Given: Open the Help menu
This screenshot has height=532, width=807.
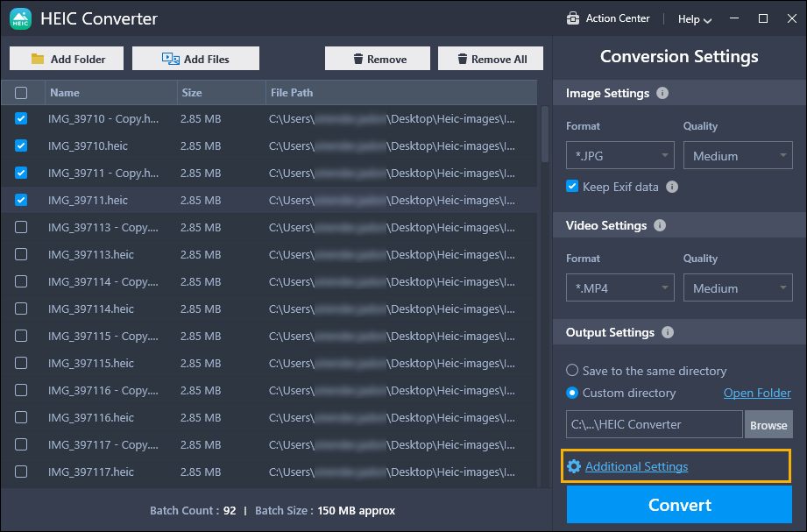Looking at the screenshot, I should [694, 19].
